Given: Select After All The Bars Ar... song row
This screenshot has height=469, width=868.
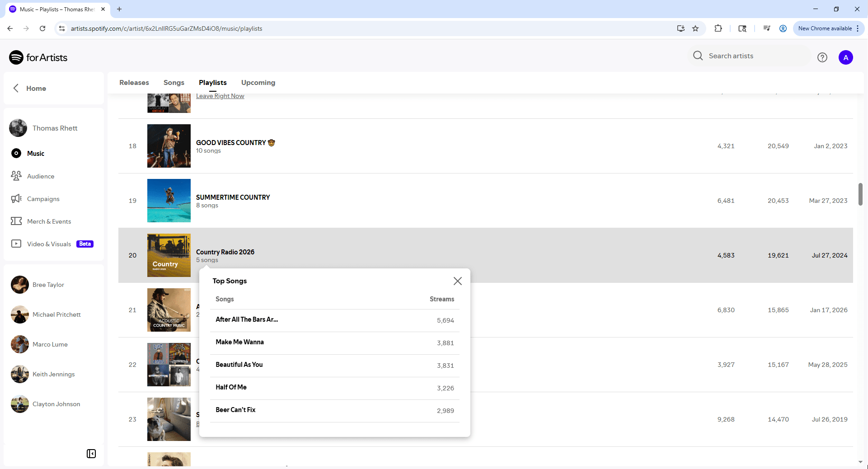Looking at the screenshot, I should coord(335,320).
